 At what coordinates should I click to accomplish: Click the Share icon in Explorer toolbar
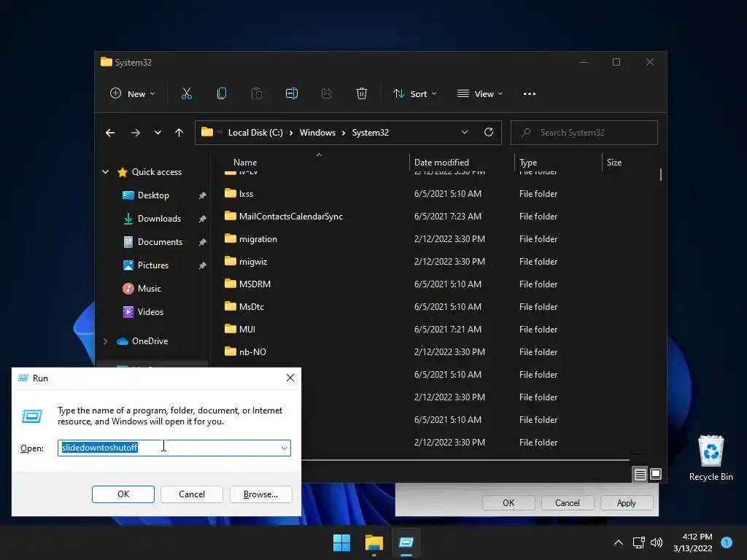point(327,94)
